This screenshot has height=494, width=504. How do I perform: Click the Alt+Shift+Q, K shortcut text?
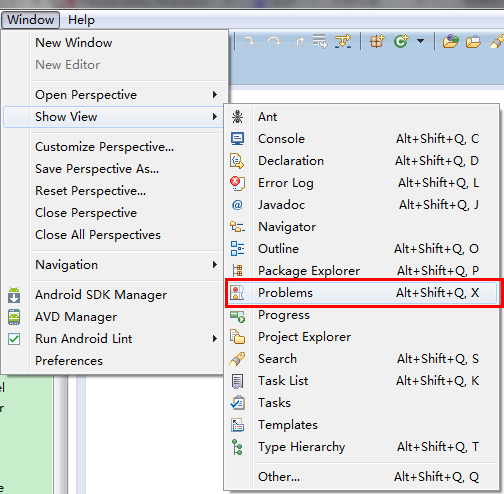point(438,381)
